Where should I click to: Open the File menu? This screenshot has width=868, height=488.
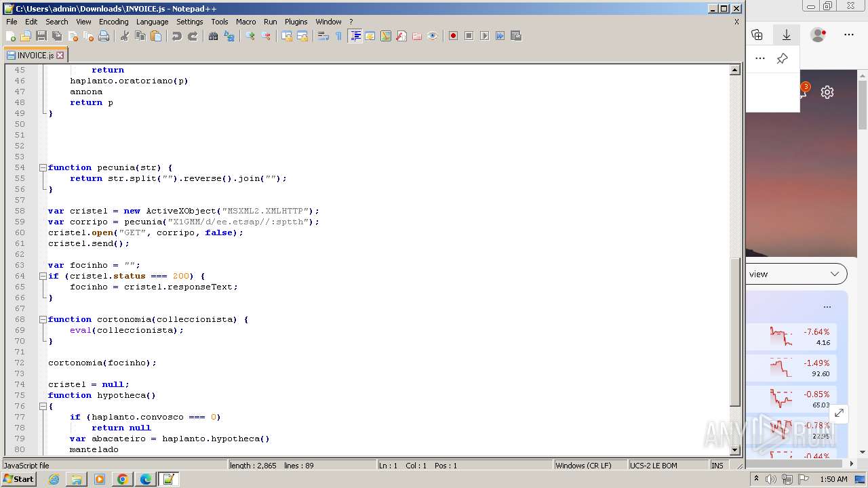coord(12,22)
